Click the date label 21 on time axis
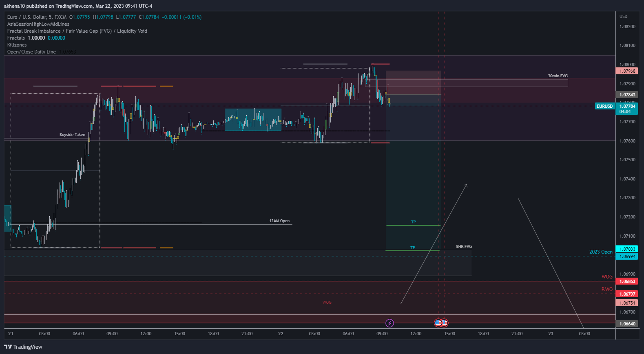 11,334
